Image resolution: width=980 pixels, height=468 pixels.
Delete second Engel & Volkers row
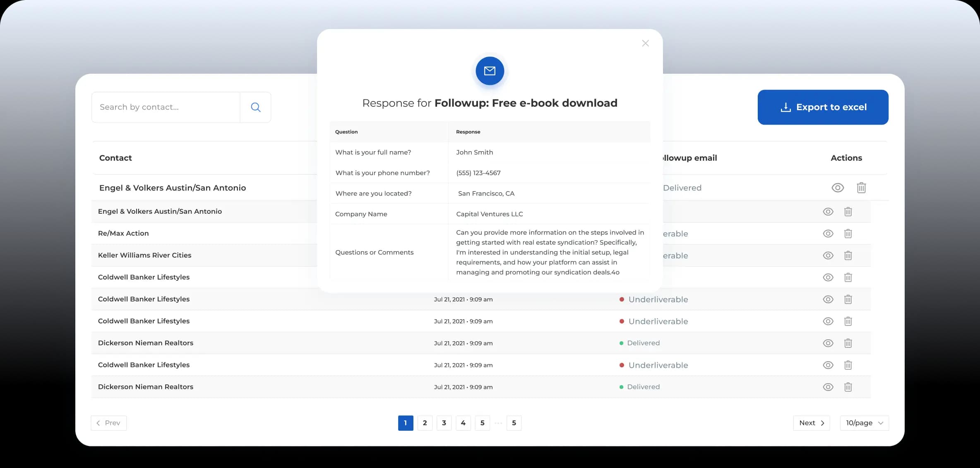(x=848, y=212)
